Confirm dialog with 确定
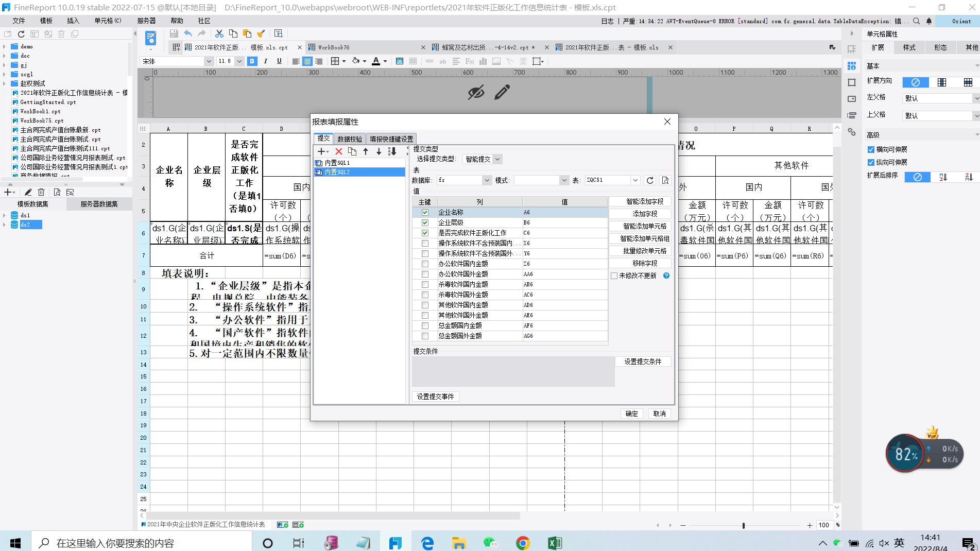This screenshot has height=551, width=980. pos(631,414)
